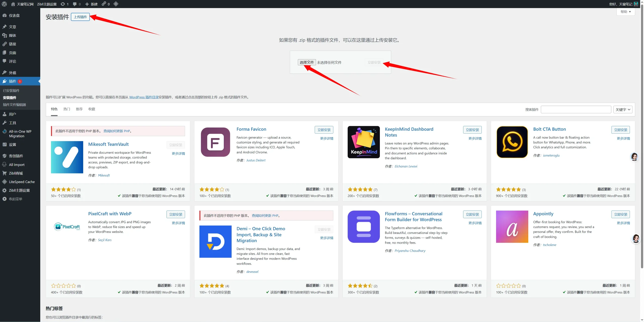Open 页面 pages in sidebar

(x=20, y=53)
